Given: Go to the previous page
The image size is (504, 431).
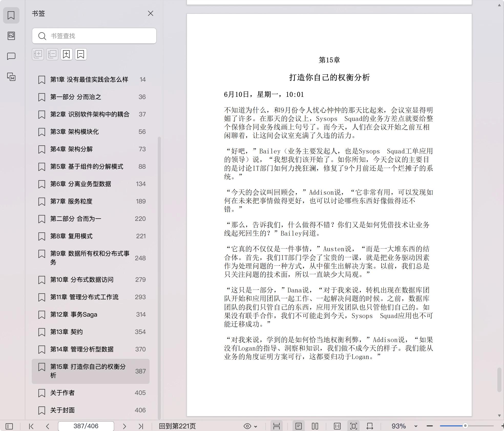Looking at the screenshot, I should coord(48,426).
